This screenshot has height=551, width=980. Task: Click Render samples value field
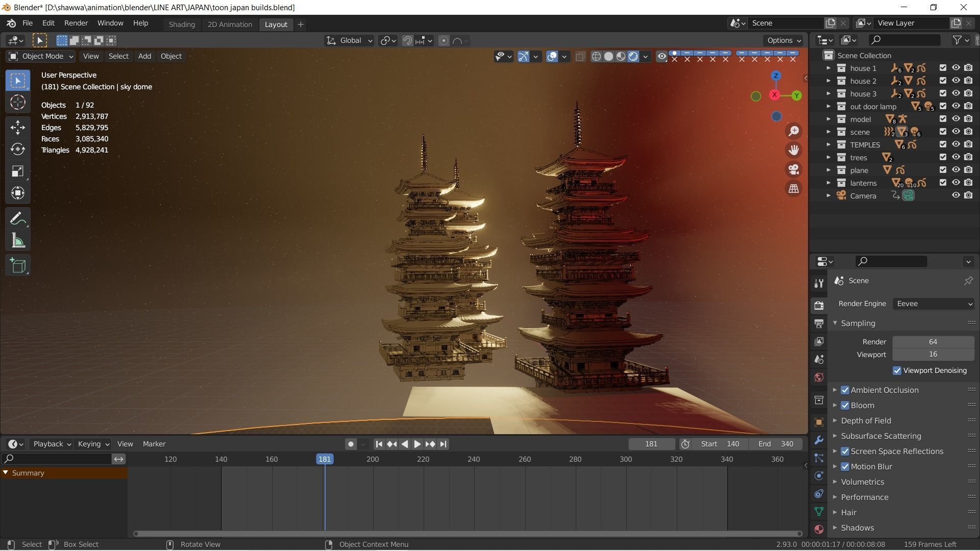(933, 342)
